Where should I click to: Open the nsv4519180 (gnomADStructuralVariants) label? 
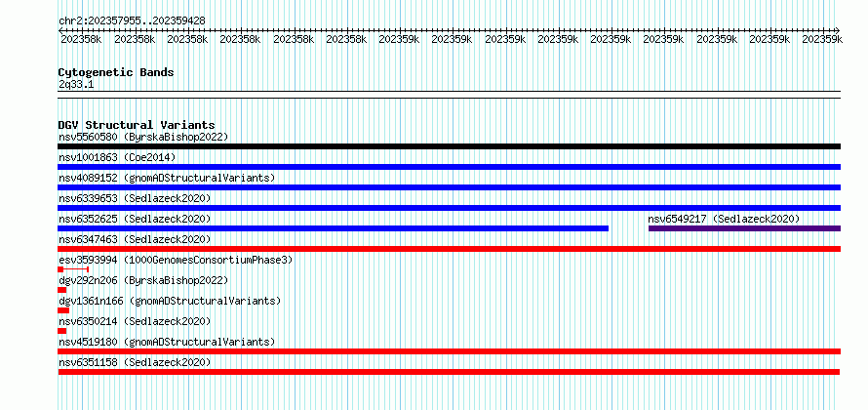pyautogui.click(x=167, y=342)
